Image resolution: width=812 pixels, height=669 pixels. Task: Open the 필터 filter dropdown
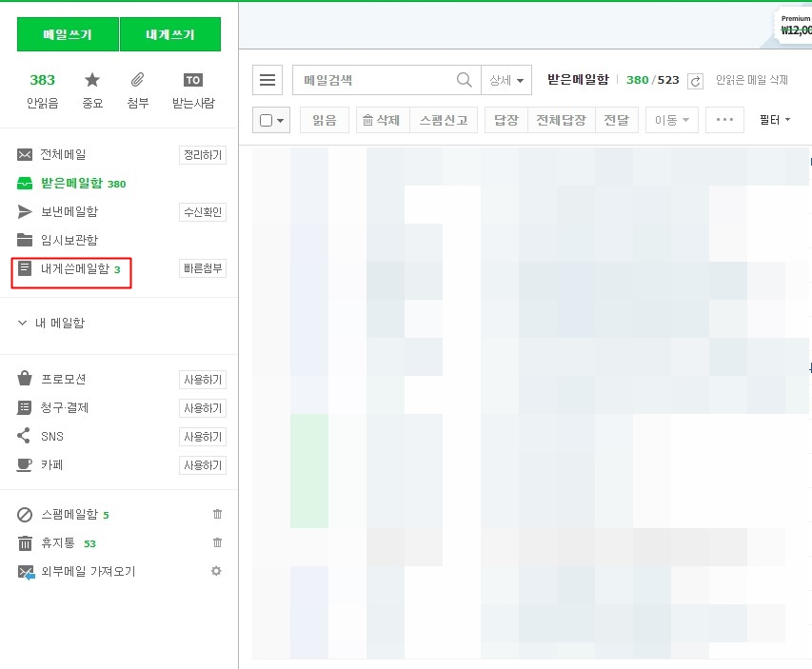[x=775, y=120]
